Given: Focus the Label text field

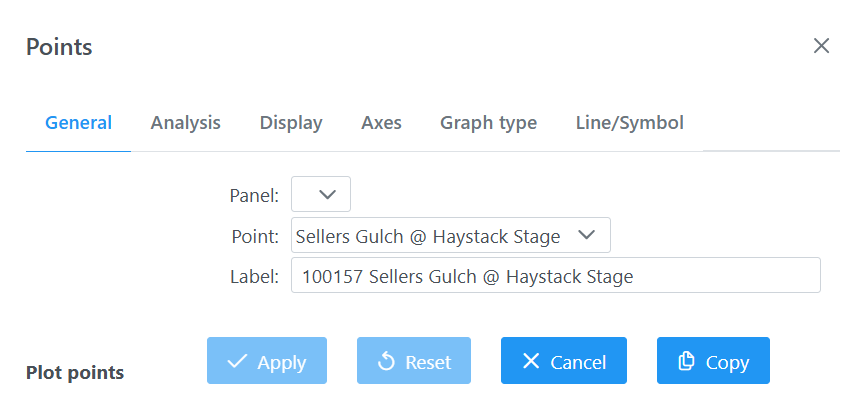Looking at the screenshot, I should coord(556,275).
